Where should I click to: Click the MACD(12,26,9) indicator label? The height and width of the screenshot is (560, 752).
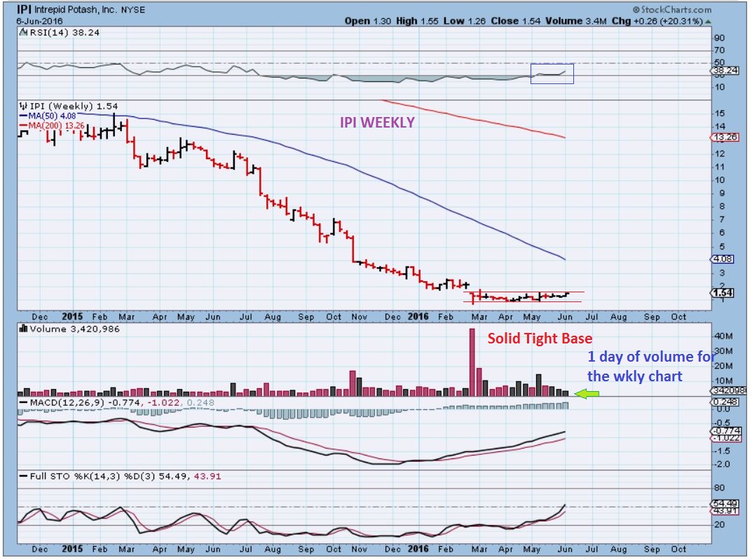pos(67,403)
